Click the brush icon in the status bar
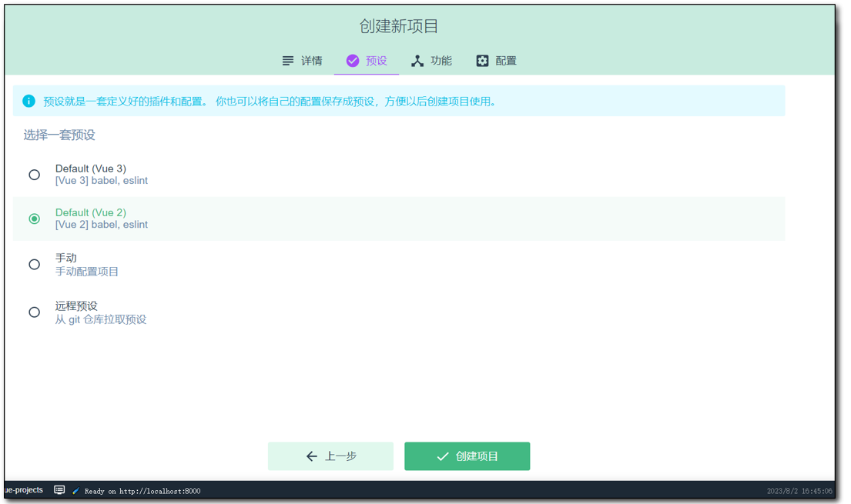The image size is (851, 504). click(75, 491)
